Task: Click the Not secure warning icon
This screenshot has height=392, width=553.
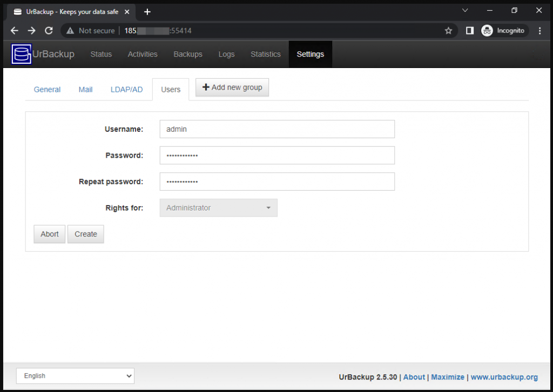Action: pos(70,31)
